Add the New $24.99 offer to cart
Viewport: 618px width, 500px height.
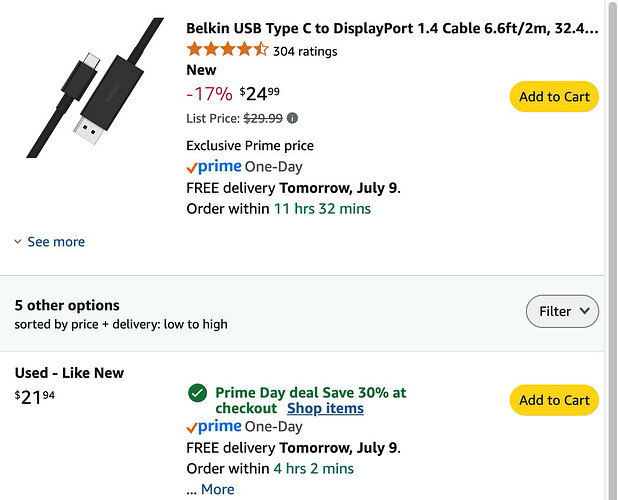[554, 97]
